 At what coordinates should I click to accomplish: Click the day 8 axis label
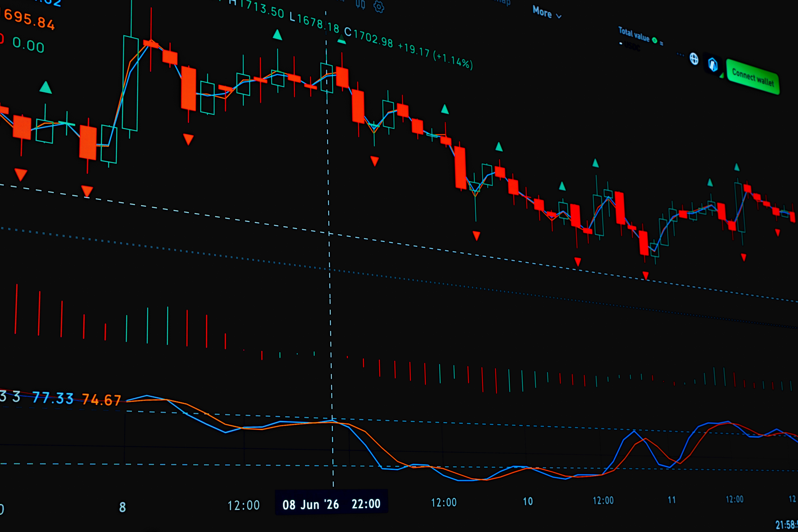coord(123,507)
